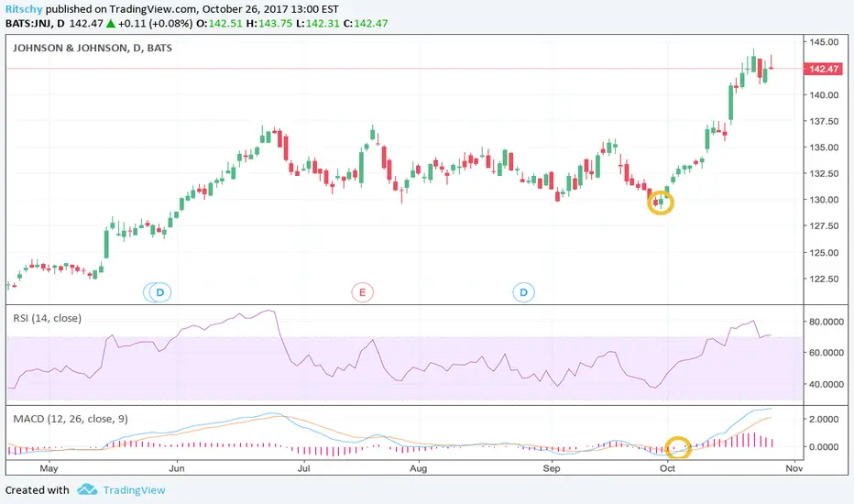Click the 40.0000 RSI axis label

pyautogui.click(x=827, y=384)
